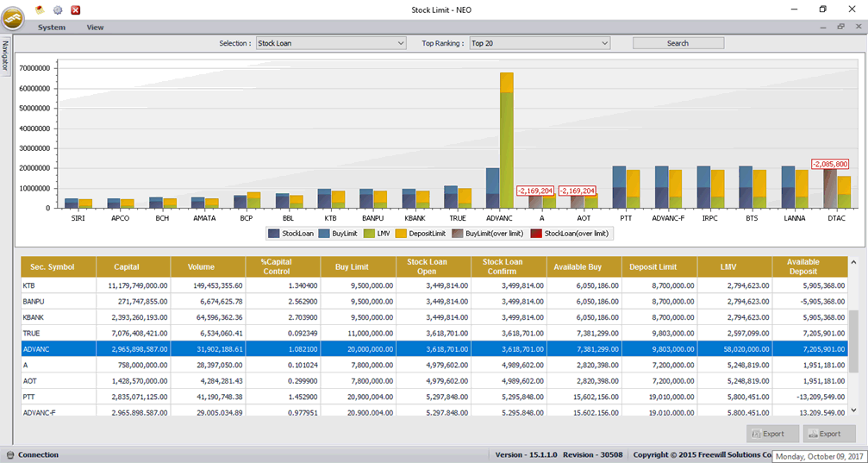868x463 pixels.
Task: Open the System menu
Action: 52,27
